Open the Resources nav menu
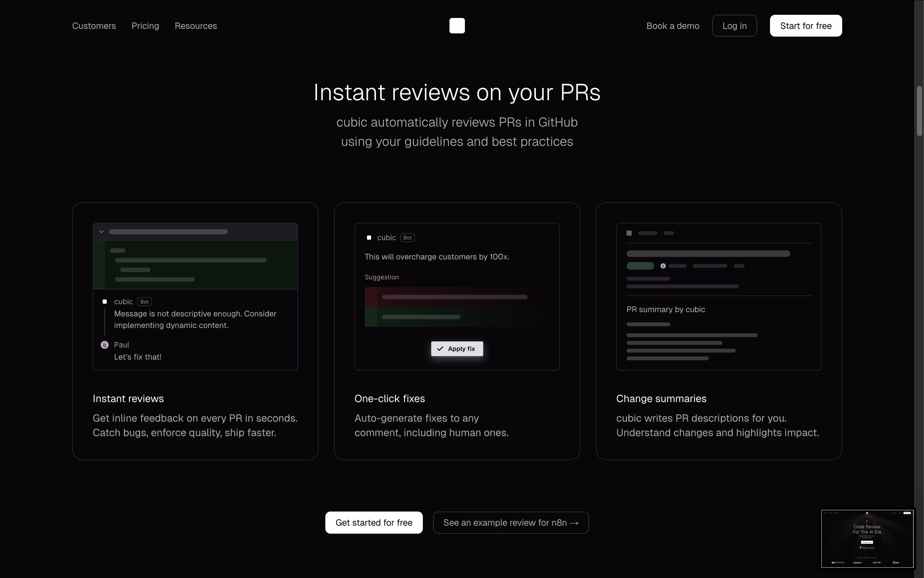Viewport: 924px width, 578px height. coord(196,26)
